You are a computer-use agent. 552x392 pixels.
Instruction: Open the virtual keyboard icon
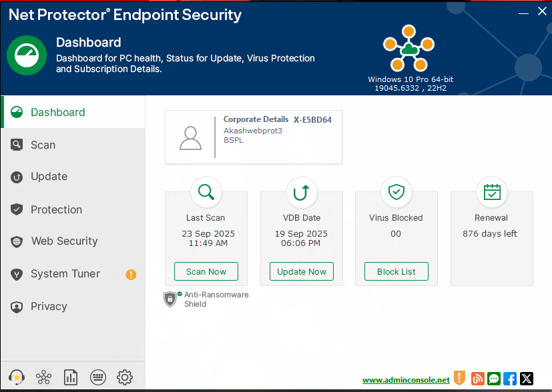[97, 378]
